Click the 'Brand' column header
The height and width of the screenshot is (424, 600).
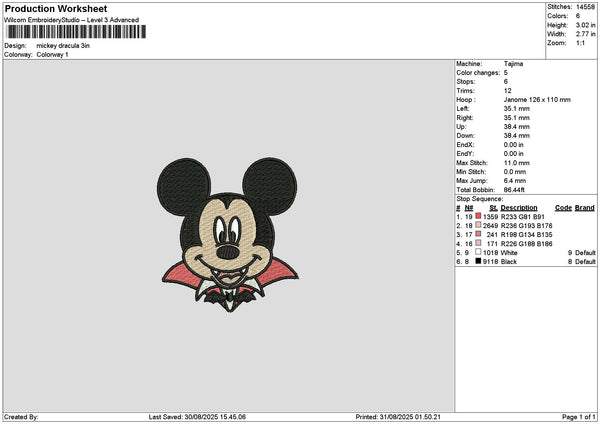pyautogui.click(x=585, y=208)
